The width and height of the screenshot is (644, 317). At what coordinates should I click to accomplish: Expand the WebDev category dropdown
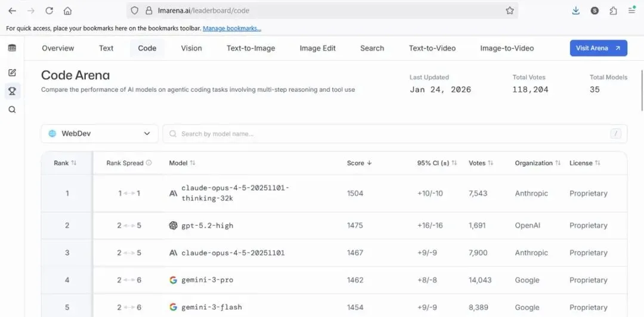(x=100, y=133)
